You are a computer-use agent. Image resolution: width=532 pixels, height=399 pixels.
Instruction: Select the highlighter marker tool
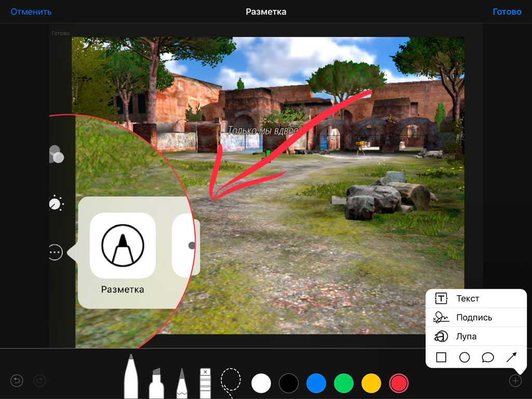(156, 383)
